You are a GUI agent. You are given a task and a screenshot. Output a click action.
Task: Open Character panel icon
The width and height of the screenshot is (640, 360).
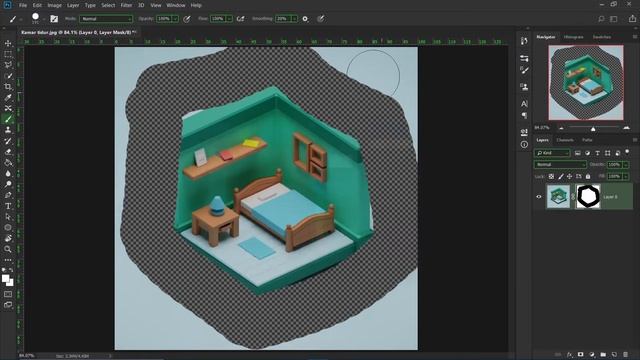pyautogui.click(x=524, y=104)
